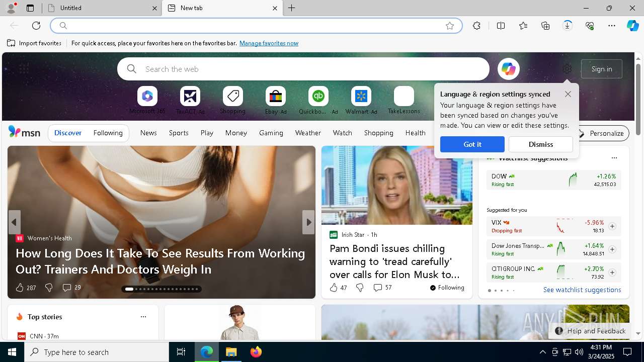The width and height of the screenshot is (644, 362).
Task: Click the browser address bar
Action: [256, 26]
